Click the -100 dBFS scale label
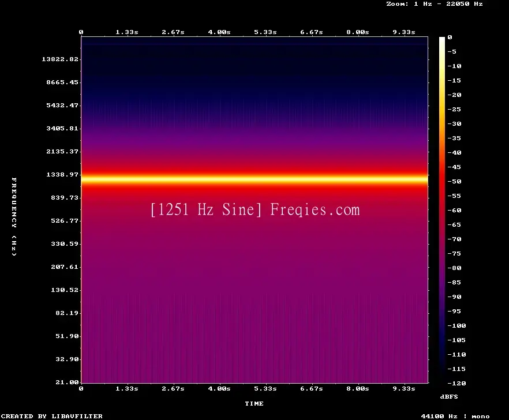The width and height of the screenshot is (509, 420). [456, 325]
